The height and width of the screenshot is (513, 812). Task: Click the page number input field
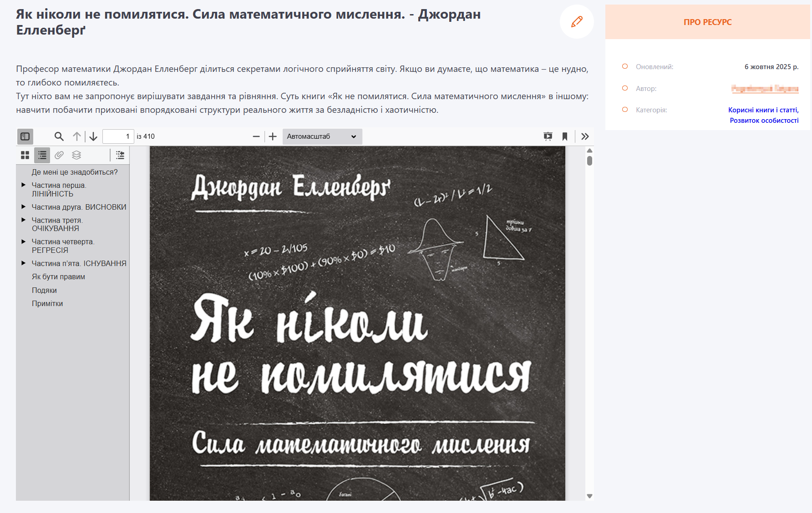pos(118,136)
